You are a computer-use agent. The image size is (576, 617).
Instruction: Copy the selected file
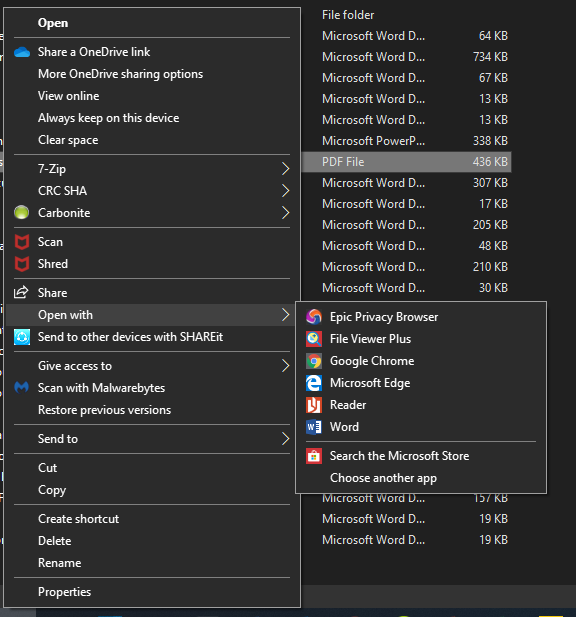click(152, 490)
